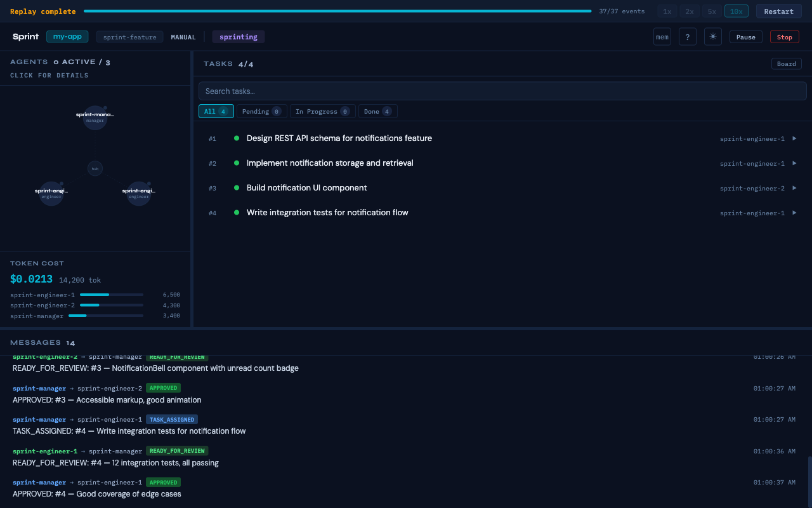Set replay speed to 1x

point(667,11)
